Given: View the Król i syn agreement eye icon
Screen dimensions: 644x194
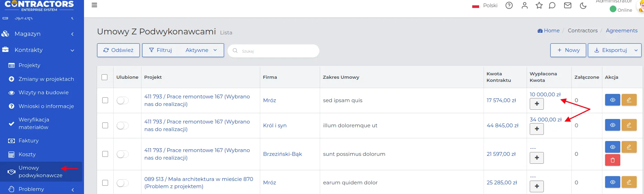Looking at the screenshot, I should pyautogui.click(x=613, y=125).
